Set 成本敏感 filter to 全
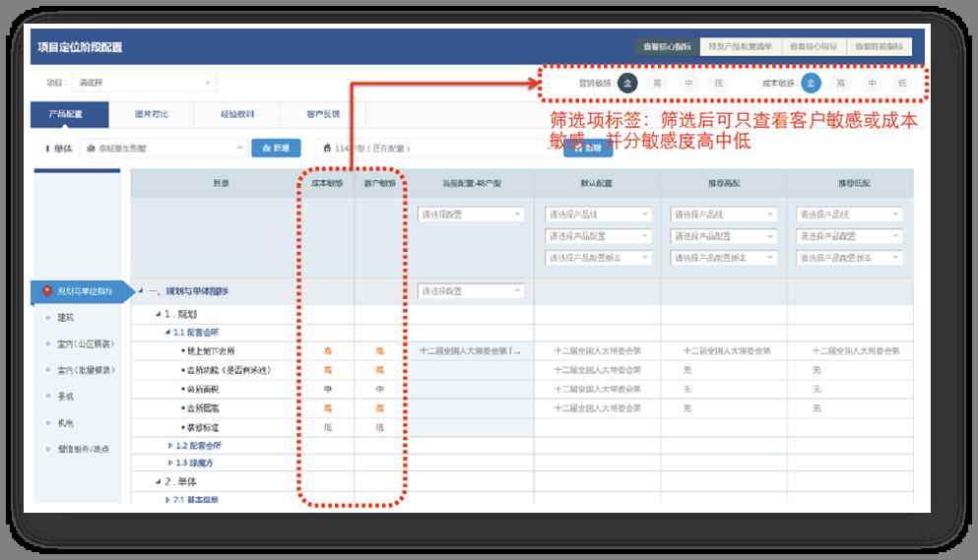Image resolution: width=978 pixels, height=560 pixels. tap(811, 84)
